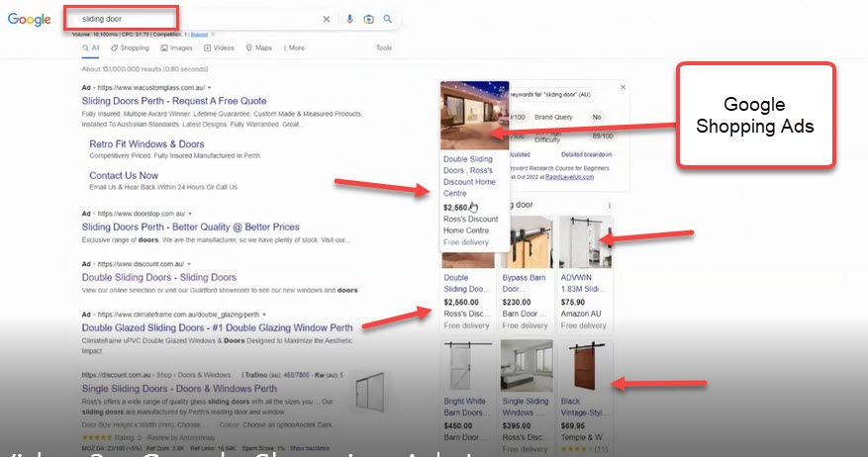Click the Bright White Barn Doors thumbnail
This screenshot has width=868, height=457.
click(467, 366)
